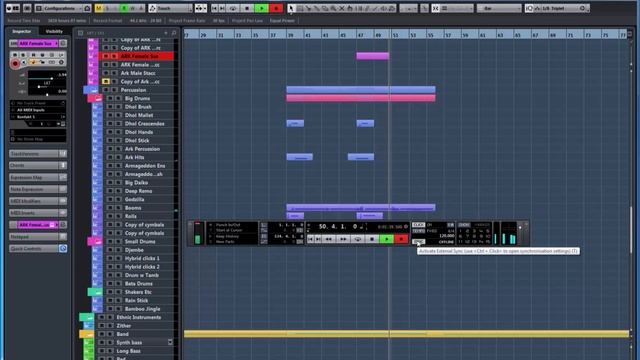Toggle Snap on/off in toolbar
The image size is (640, 360).
coord(436,8)
